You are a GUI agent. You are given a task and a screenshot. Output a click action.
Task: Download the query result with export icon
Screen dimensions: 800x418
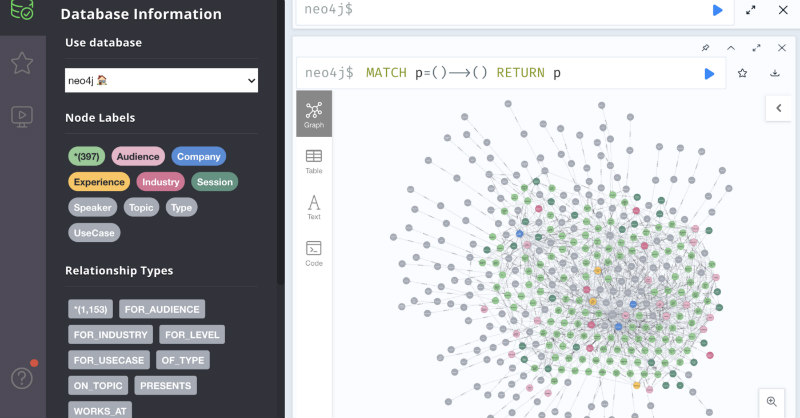pos(774,73)
